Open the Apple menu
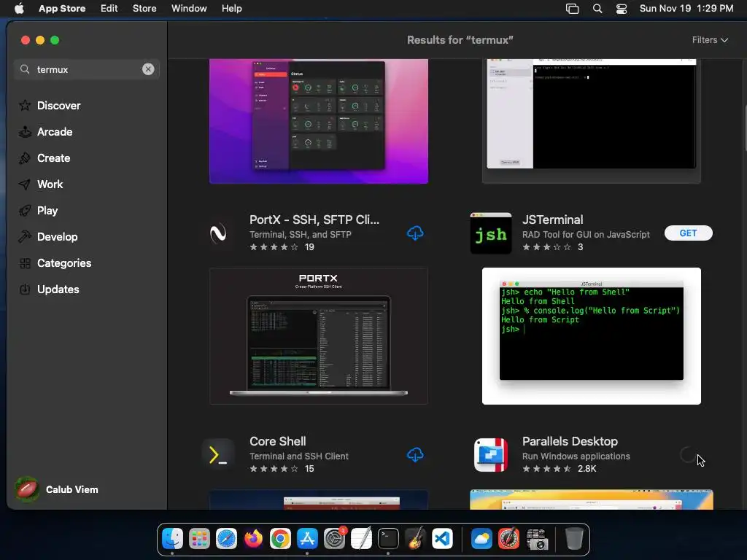 click(x=19, y=8)
